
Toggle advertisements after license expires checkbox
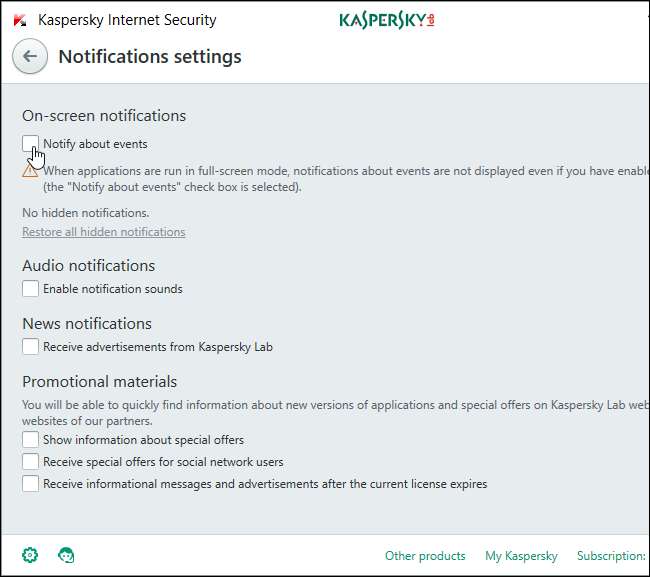[31, 484]
